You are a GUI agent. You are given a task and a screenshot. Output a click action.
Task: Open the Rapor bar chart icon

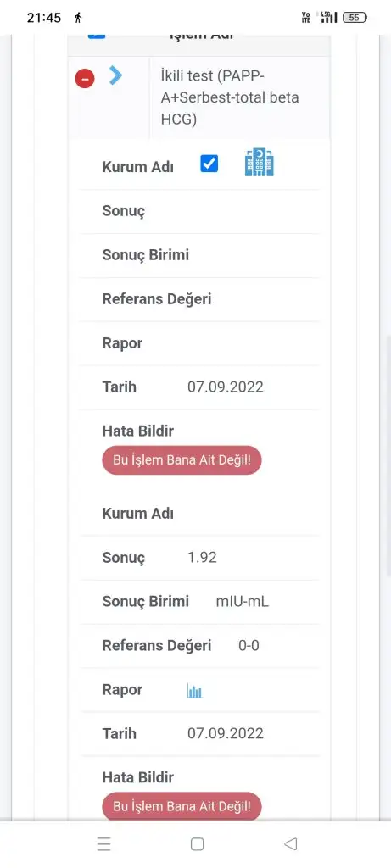[194, 691]
